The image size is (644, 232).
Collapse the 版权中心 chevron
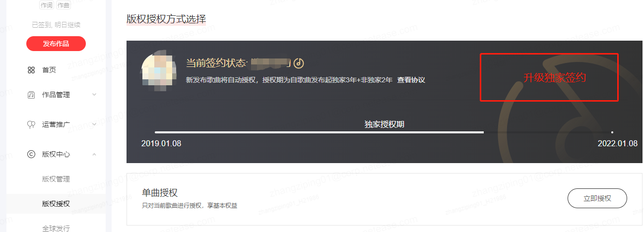94,154
